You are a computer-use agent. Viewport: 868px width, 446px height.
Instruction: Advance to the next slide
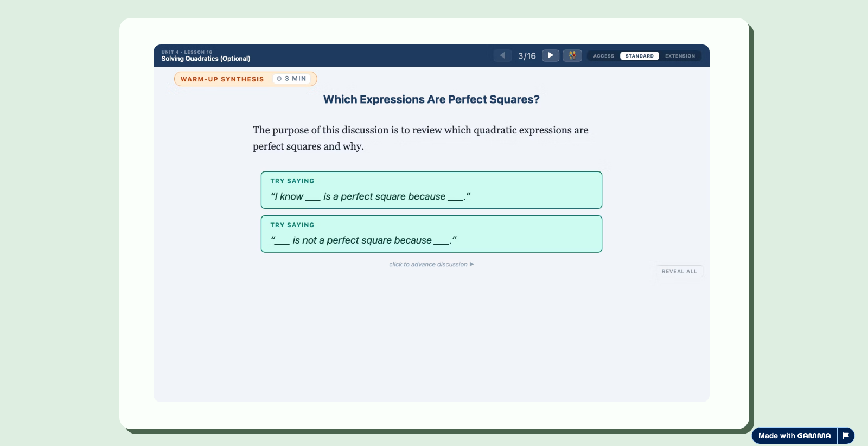[x=550, y=55]
